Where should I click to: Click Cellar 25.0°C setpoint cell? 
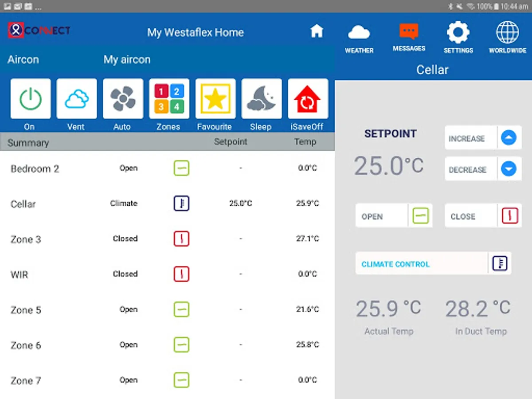pyautogui.click(x=241, y=203)
